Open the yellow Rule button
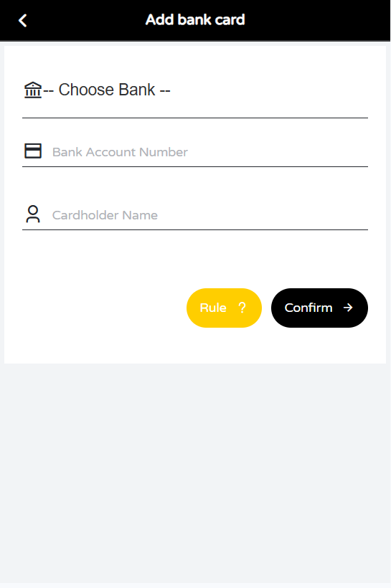The width and height of the screenshot is (391, 588). click(224, 308)
